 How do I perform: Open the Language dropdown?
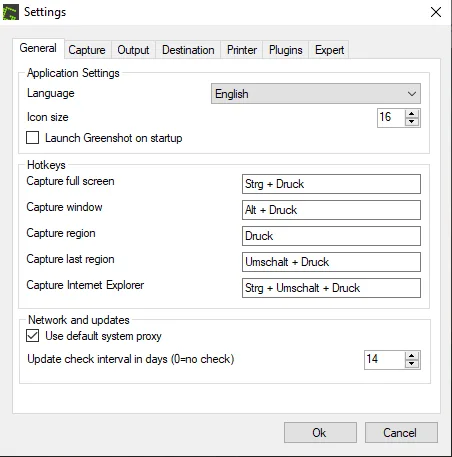point(316,94)
